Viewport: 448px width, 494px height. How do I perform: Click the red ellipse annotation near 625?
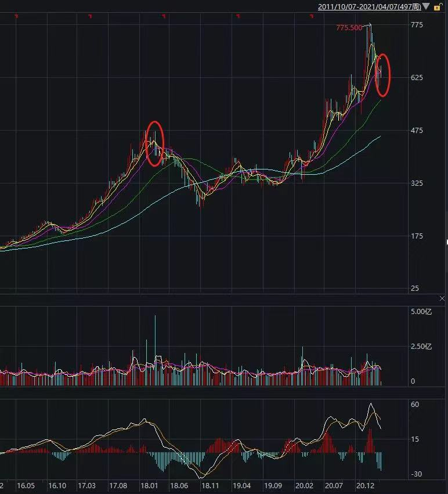(382, 75)
